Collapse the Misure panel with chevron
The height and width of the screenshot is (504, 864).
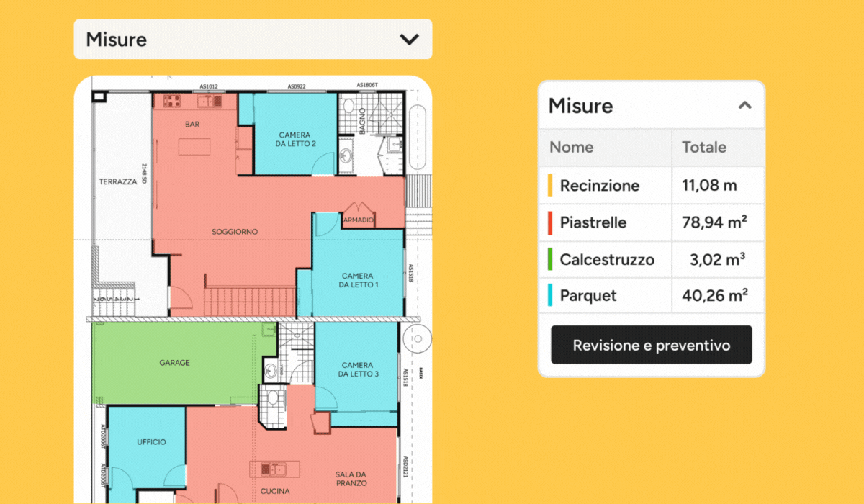pos(745,106)
